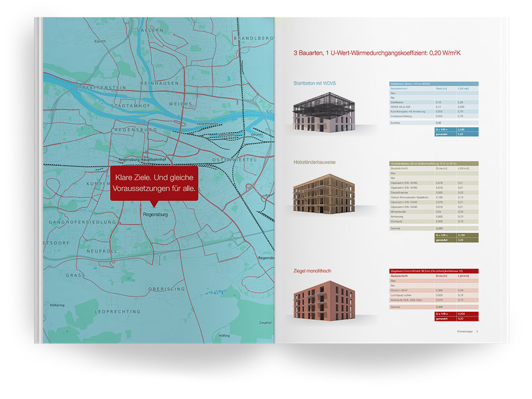Click the heading 'Holzständerbauweise'
Screen dimensions: 532x399
tap(314, 162)
